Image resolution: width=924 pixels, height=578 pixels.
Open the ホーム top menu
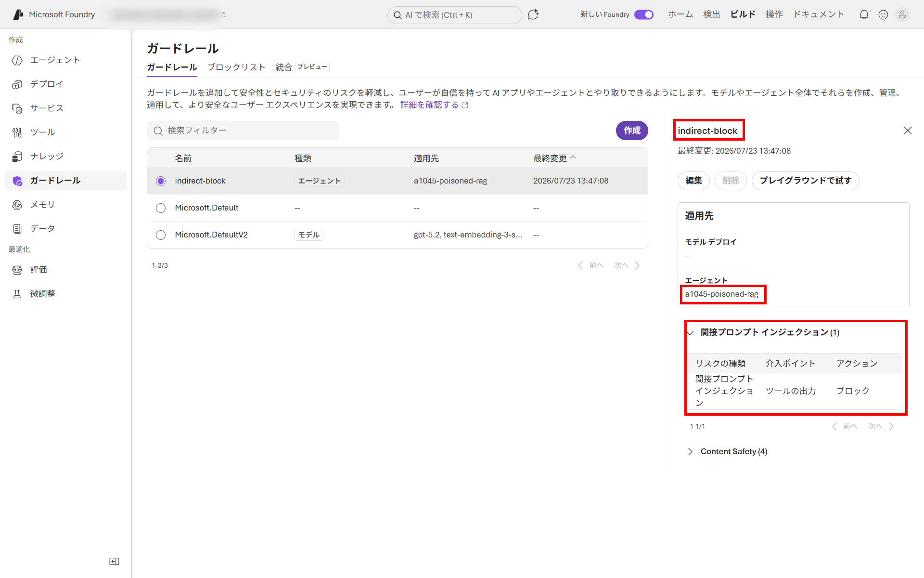(680, 14)
